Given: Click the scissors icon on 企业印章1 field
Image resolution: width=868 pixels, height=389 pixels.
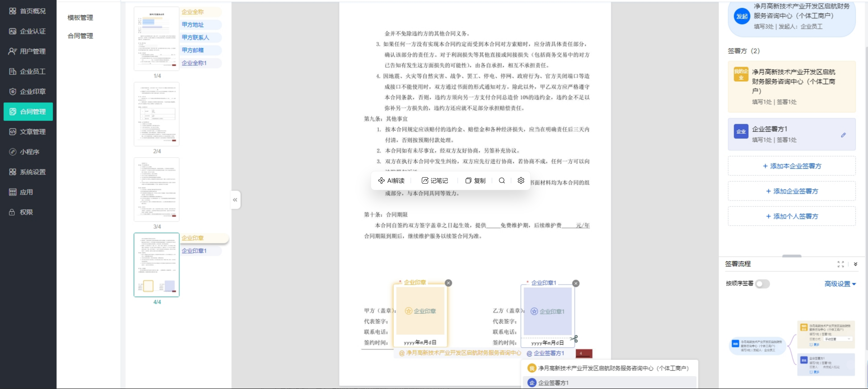Looking at the screenshot, I should pos(574,338).
